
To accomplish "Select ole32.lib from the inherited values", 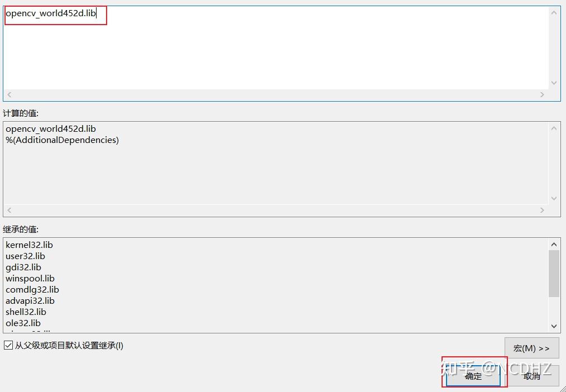I will coord(23,323).
